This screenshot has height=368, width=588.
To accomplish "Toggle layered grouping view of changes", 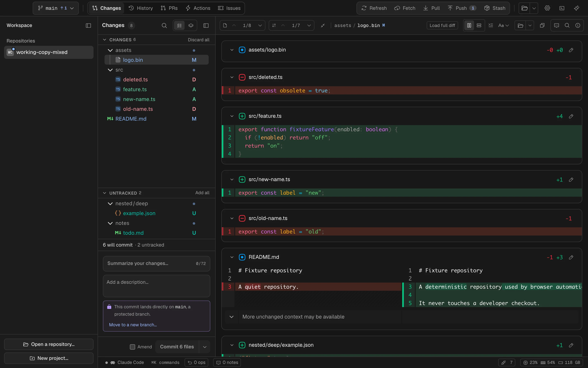I will pyautogui.click(x=191, y=25).
